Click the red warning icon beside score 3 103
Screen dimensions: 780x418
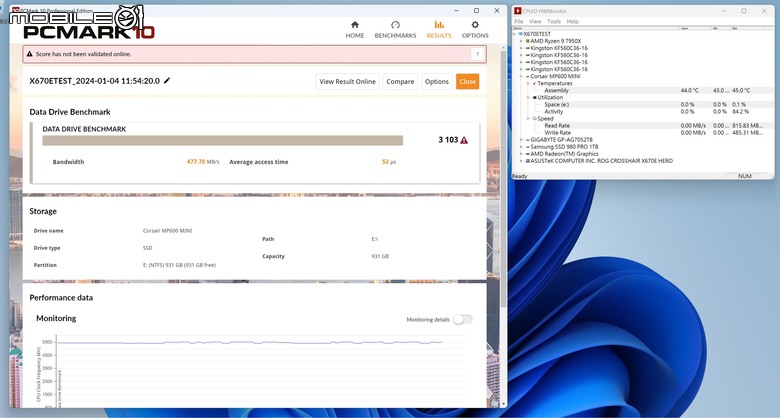pos(464,140)
